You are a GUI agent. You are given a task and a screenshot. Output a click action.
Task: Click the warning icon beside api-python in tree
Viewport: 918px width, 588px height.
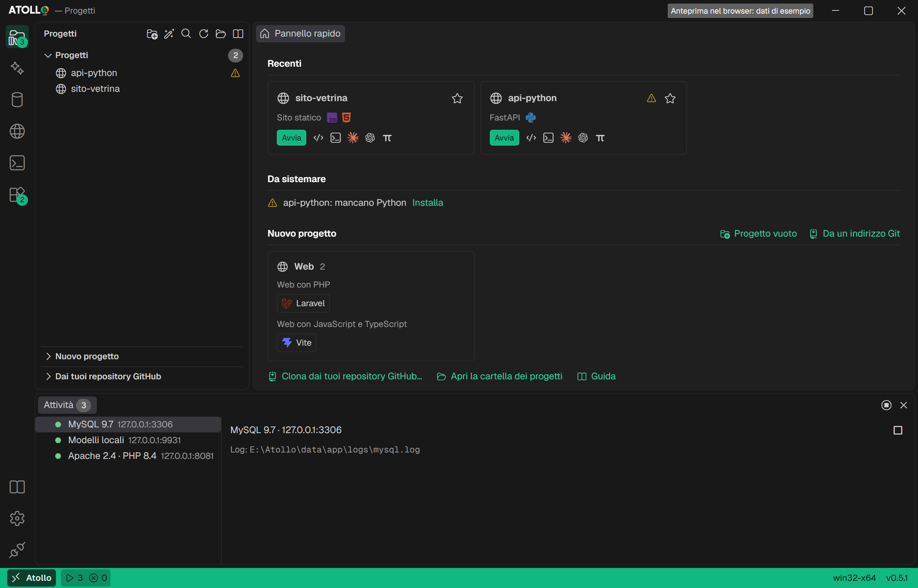(235, 73)
